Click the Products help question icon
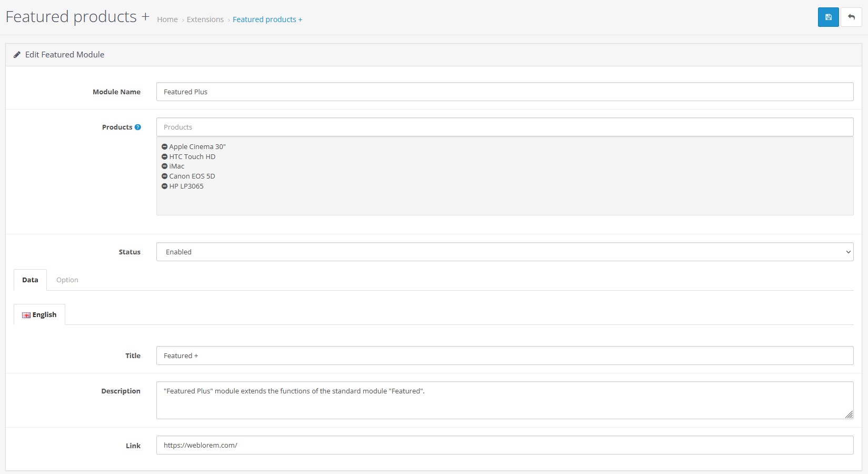Screen dimensions: 868x474 tap(138, 127)
